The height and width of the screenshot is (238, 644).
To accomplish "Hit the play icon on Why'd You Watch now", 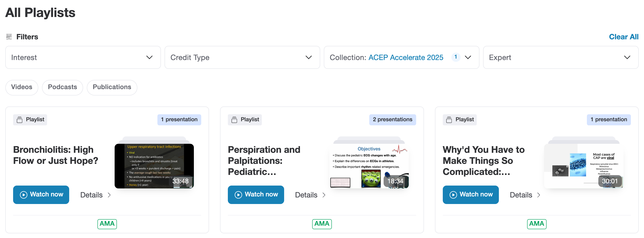I will [453, 195].
